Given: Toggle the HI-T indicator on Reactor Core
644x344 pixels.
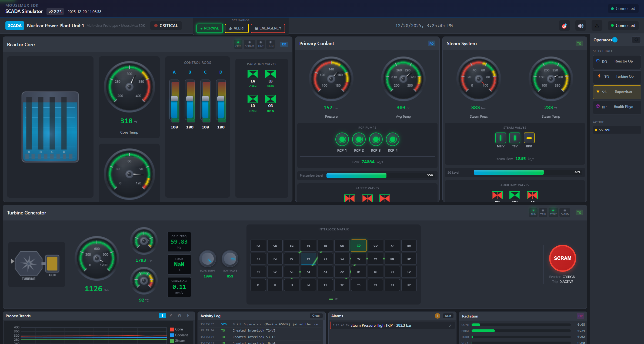Looking at the screenshot, I should [x=261, y=44].
